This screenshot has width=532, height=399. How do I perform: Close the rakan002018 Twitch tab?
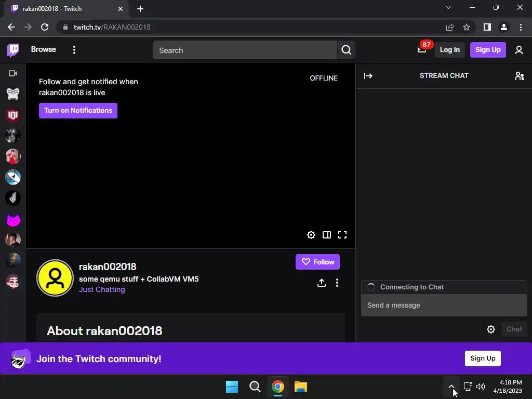click(x=121, y=9)
